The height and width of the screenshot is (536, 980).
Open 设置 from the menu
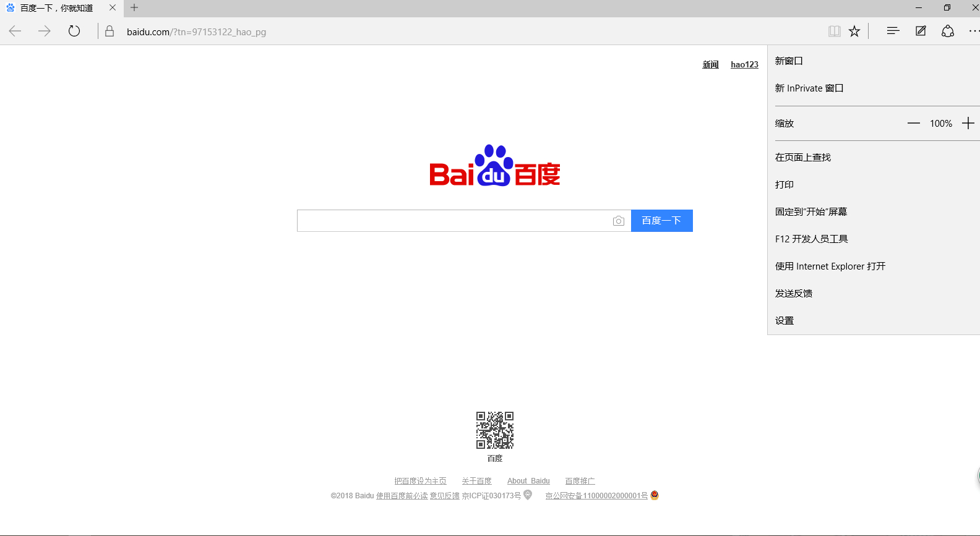[x=874, y=320]
